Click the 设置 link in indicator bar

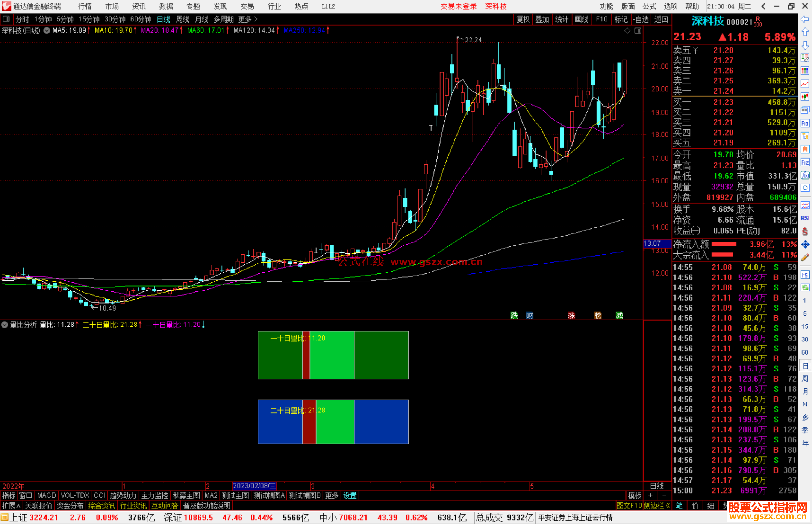(350, 495)
